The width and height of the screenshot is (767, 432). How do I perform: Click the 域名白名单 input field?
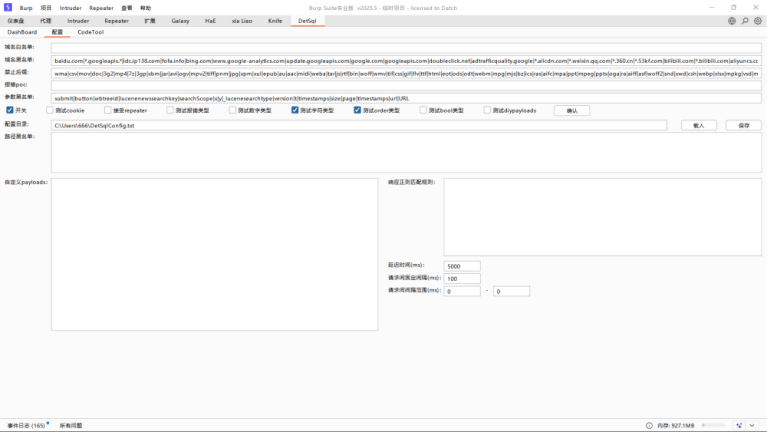tap(406, 47)
